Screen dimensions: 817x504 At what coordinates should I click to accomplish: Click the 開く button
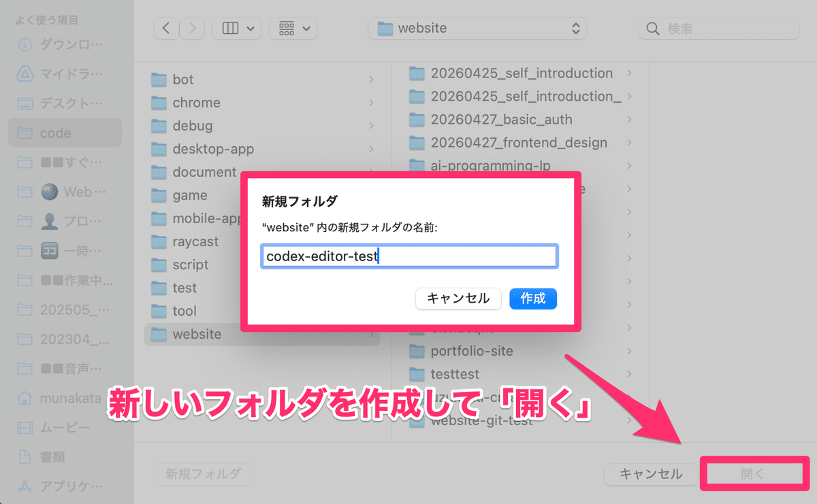pyautogui.click(x=753, y=474)
